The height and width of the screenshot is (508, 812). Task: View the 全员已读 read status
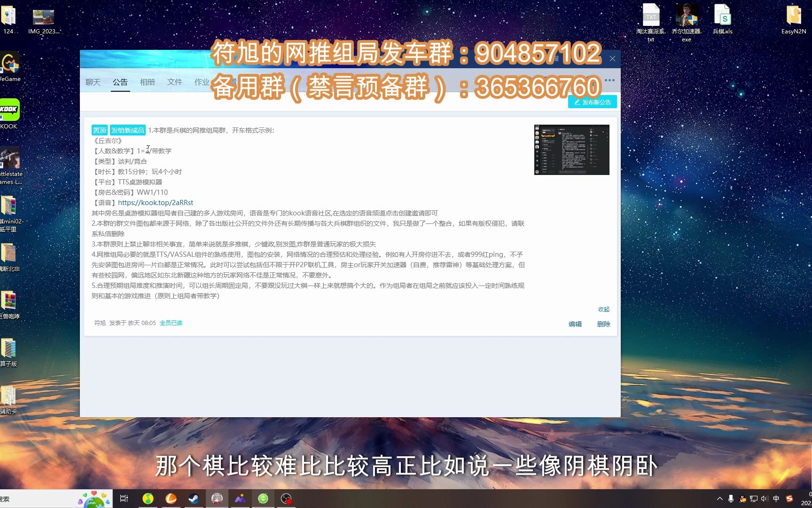click(171, 323)
